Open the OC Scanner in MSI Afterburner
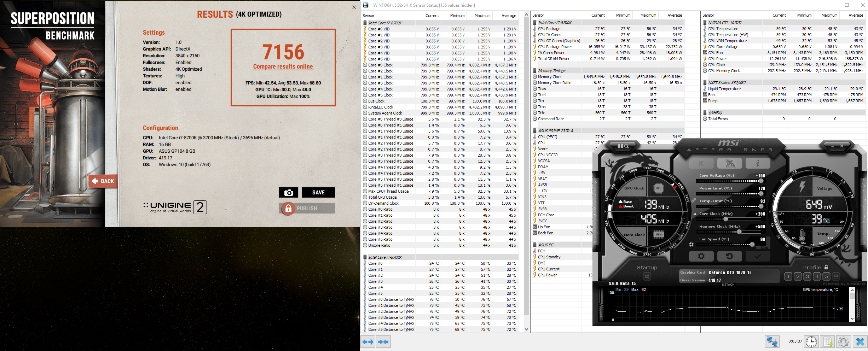The width and height of the screenshot is (868, 351). click(623, 146)
